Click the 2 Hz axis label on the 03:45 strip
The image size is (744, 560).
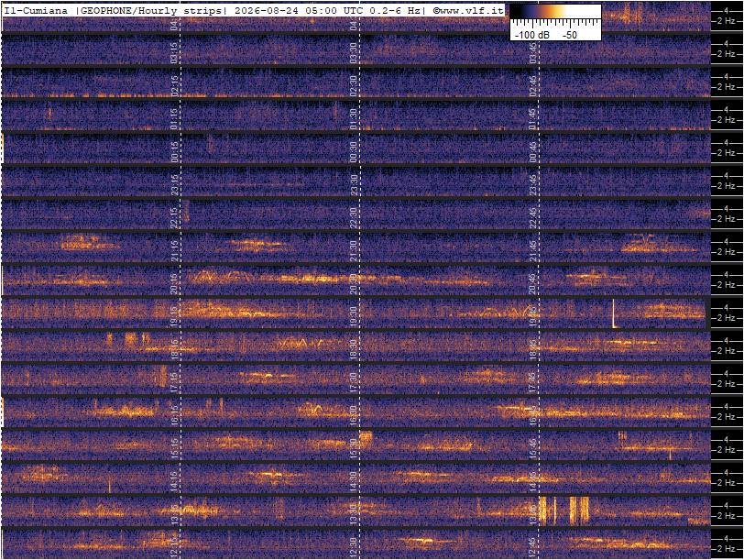726,54
